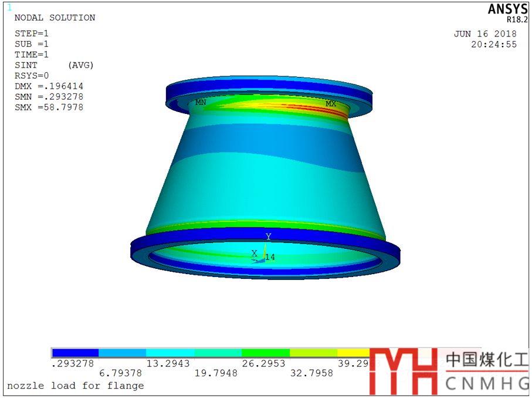Click the red MYH logo mark
This screenshot has height=398, width=532.
click(404, 371)
